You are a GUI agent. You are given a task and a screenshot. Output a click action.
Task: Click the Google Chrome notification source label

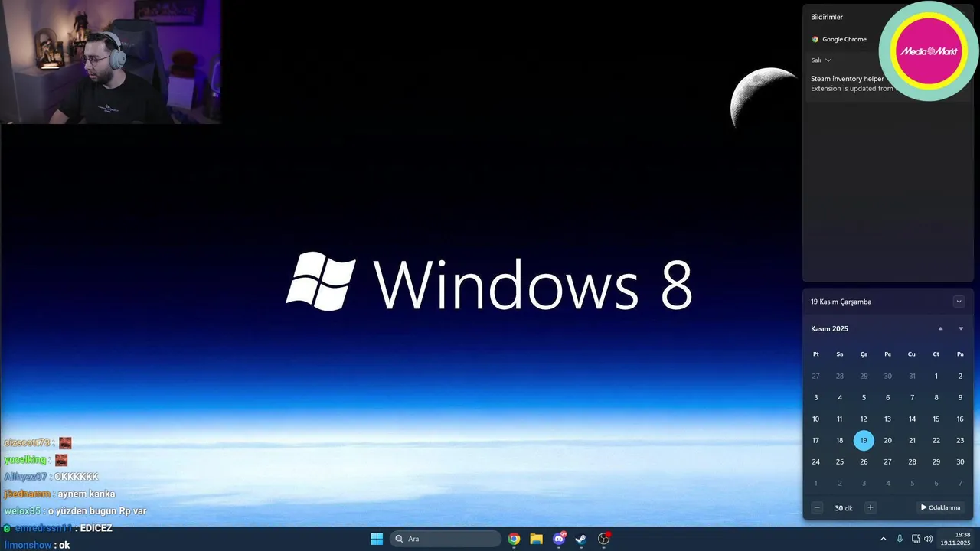[x=844, y=39]
